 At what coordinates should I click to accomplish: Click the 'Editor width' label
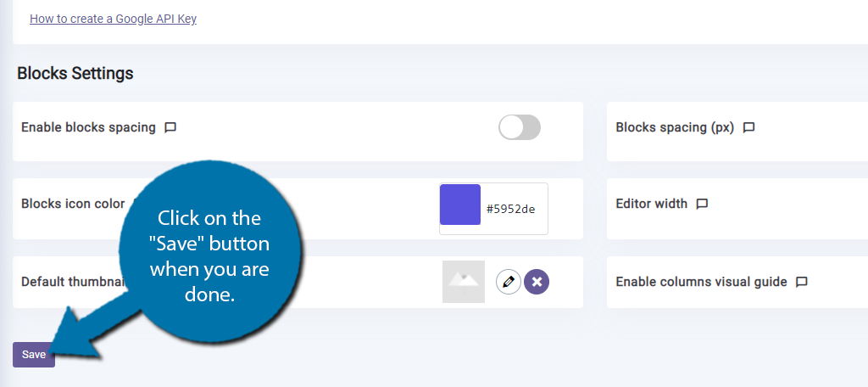click(652, 204)
